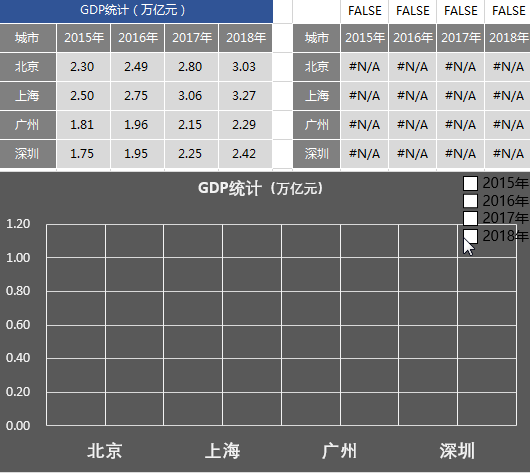Check the 2016年 checkbox
This screenshot has width=530, height=473.
(x=470, y=201)
